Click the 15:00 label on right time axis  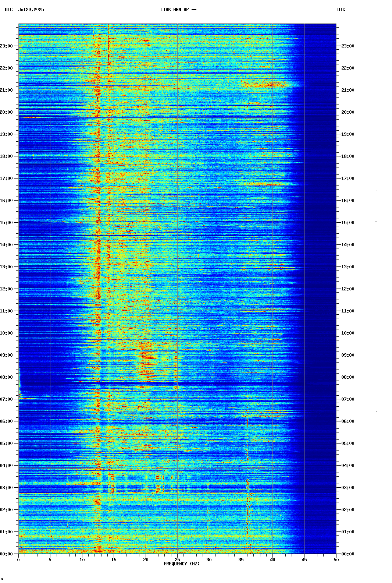[348, 223]
